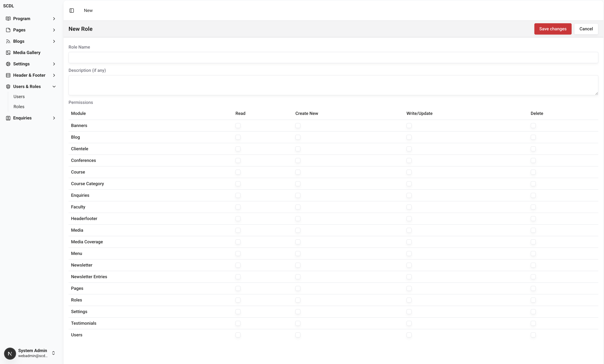Image resolution: width=604 pixels, height=364 pixels.
Task: Open the Users submenu item
Action: pos(19,97)
